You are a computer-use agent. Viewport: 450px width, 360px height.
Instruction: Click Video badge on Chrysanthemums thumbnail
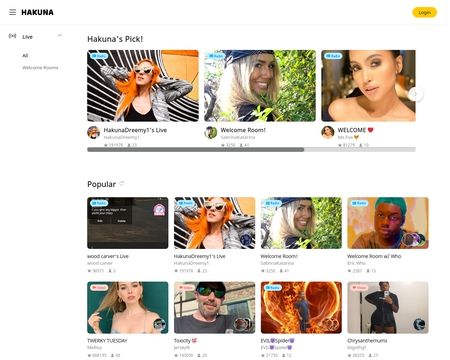pyautogui.click(x=359, y=287)
